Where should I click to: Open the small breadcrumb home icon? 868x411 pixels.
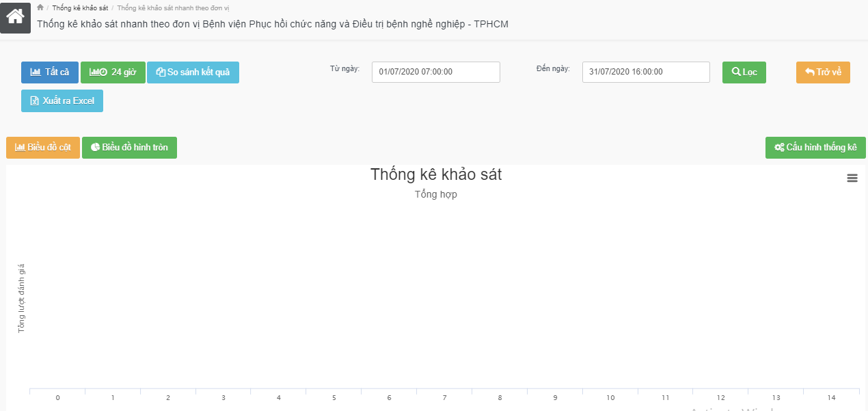coord(40,8)
